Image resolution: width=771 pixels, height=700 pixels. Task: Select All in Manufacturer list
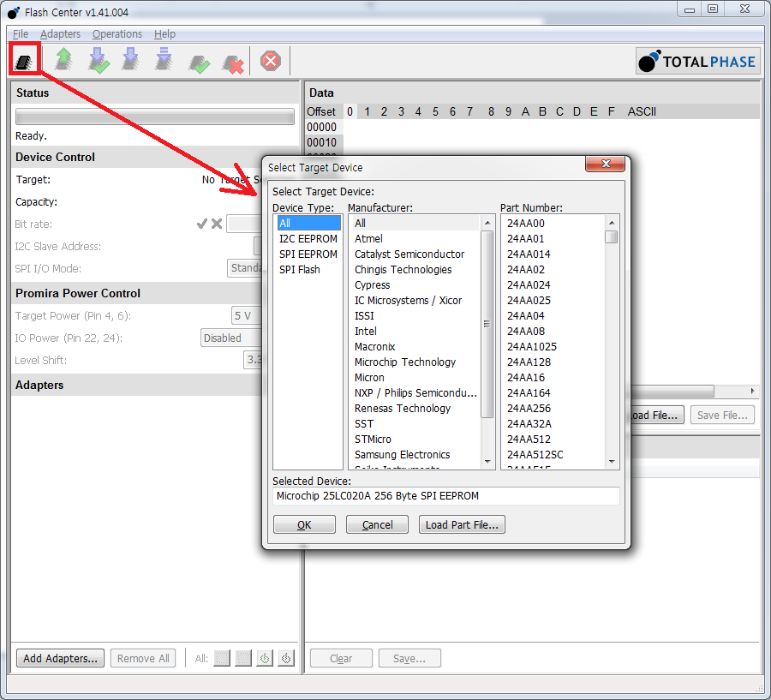tap(415, 223)
